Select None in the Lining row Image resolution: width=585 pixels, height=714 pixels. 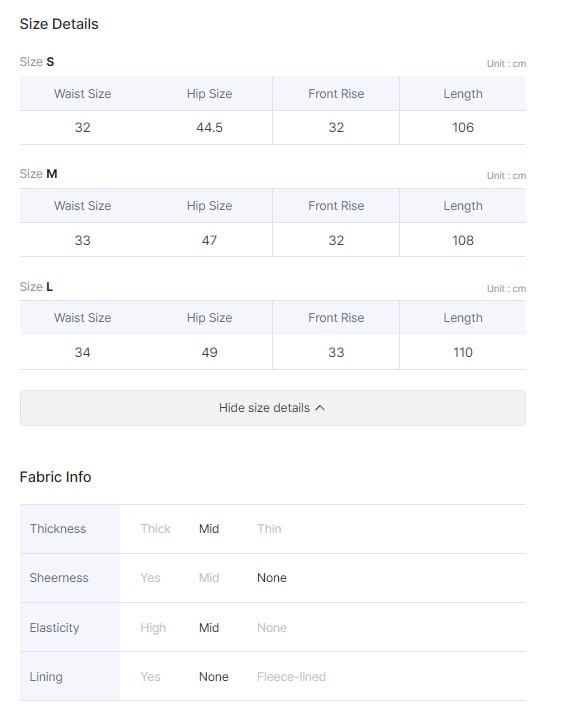pos(214,677)
